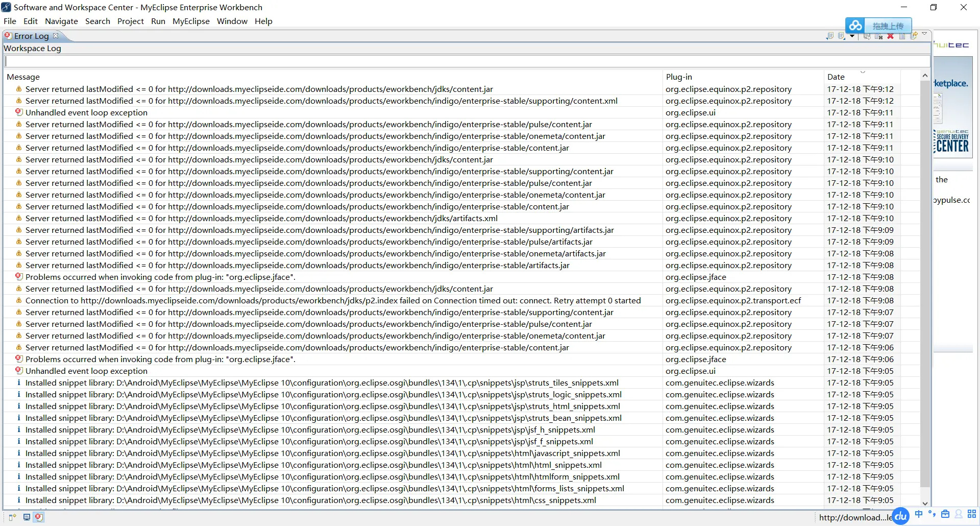Viewport: 980px width, 526px height.
Task: Select the supporting/artifacts.jar warning message
Action: pyautogui.click(x=320, y=230)
